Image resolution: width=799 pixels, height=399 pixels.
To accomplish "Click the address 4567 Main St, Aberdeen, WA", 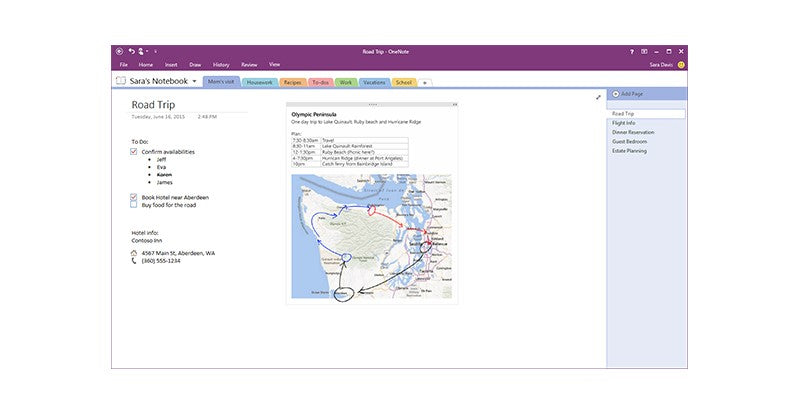I will click(178, 253).
